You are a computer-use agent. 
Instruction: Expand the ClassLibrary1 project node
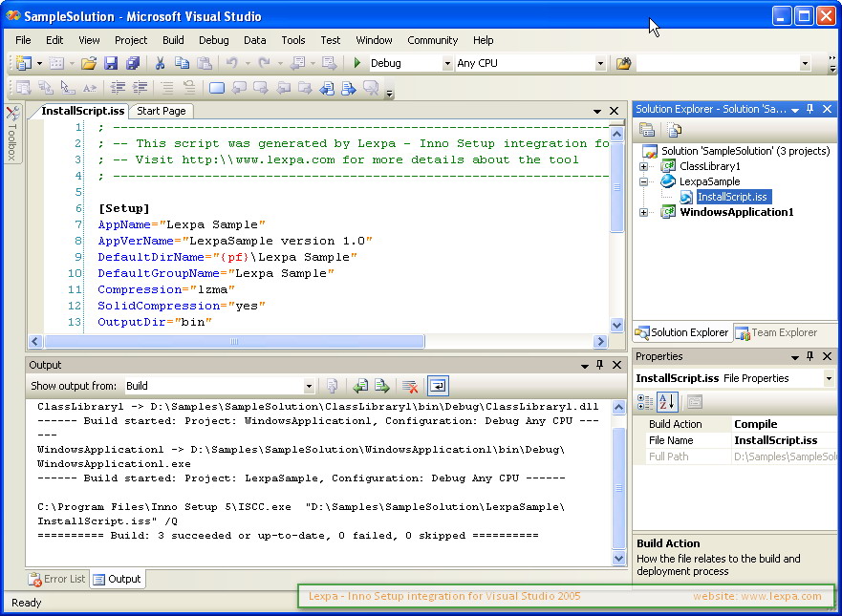[643, 166]
